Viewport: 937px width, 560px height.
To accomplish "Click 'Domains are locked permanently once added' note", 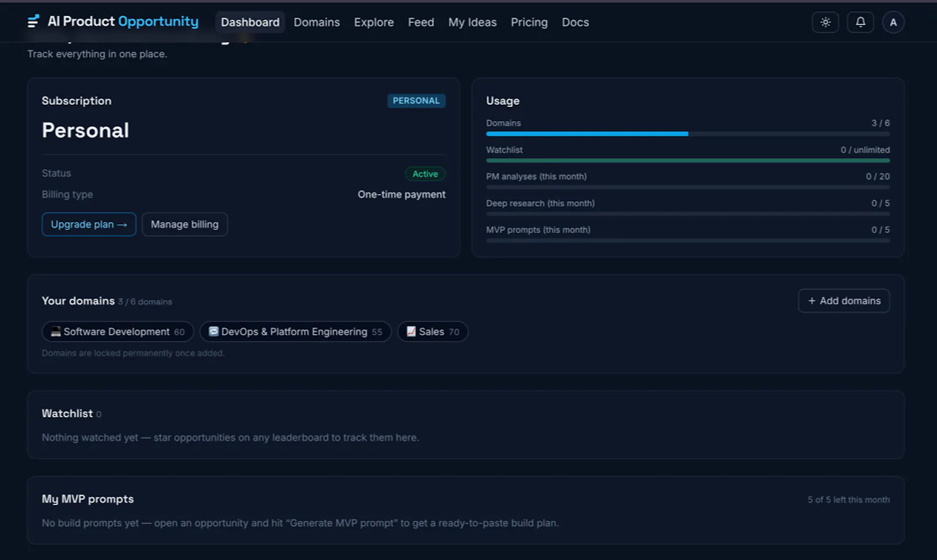I will pos(133,353).
